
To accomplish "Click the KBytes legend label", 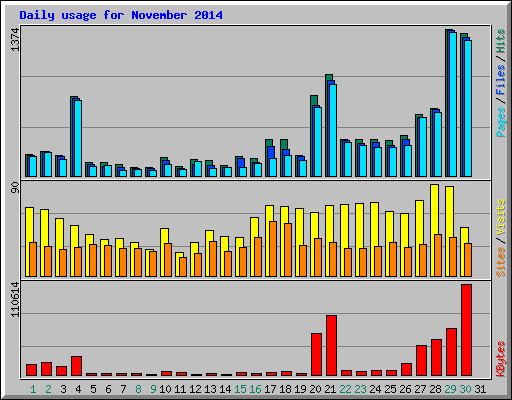I will click(x=500, y=359).
